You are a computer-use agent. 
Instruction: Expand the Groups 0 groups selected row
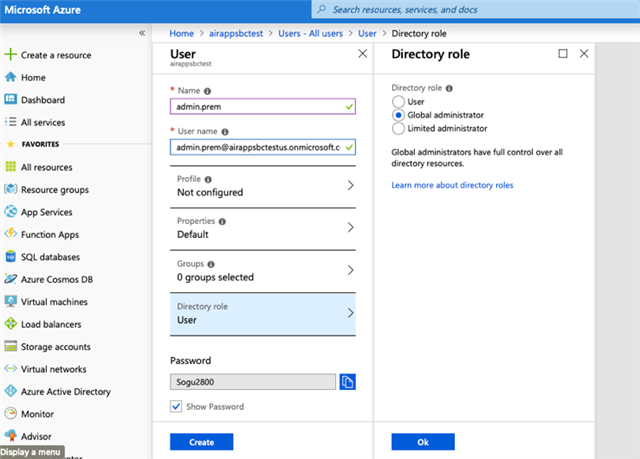click(263, 271)
